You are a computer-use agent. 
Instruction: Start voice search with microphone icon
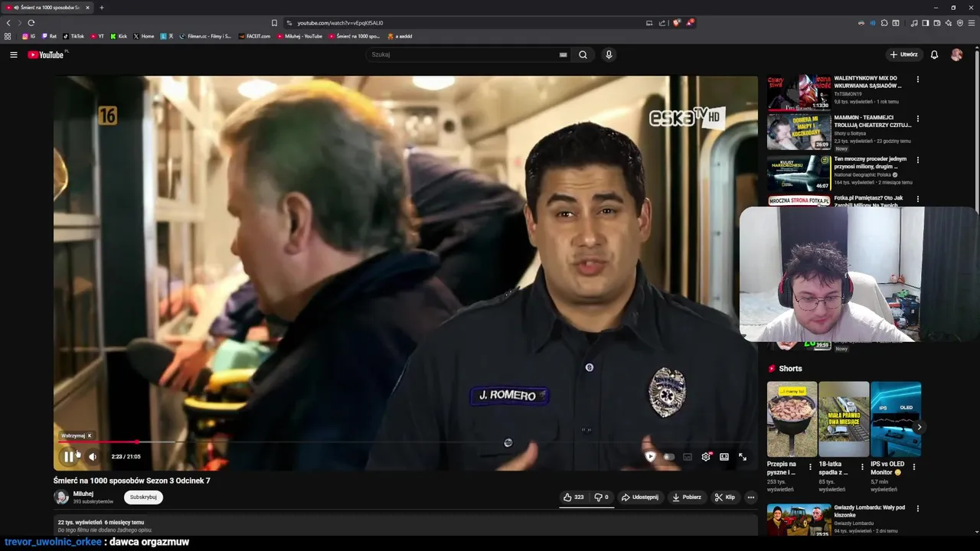(x=609, y=54)
